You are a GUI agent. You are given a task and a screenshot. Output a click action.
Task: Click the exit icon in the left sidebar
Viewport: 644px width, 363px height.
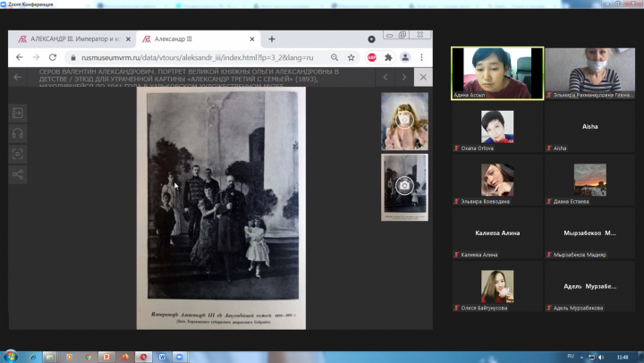tap(18, 114)
